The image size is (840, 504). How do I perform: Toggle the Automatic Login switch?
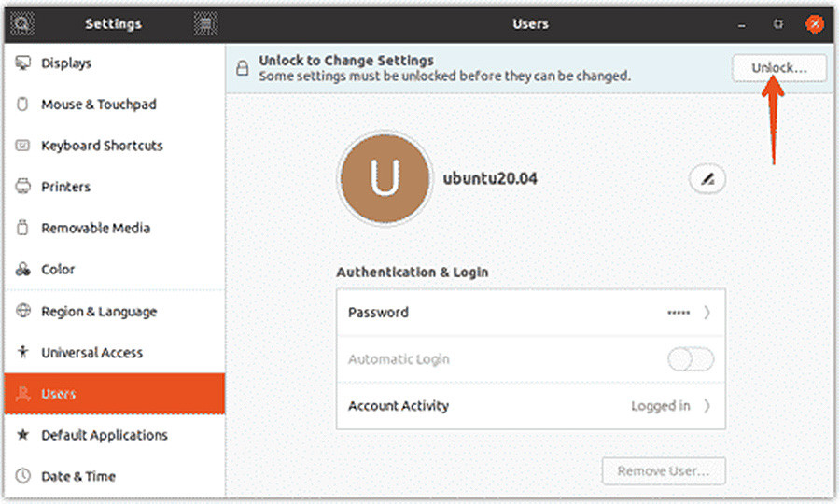[691, 359]
